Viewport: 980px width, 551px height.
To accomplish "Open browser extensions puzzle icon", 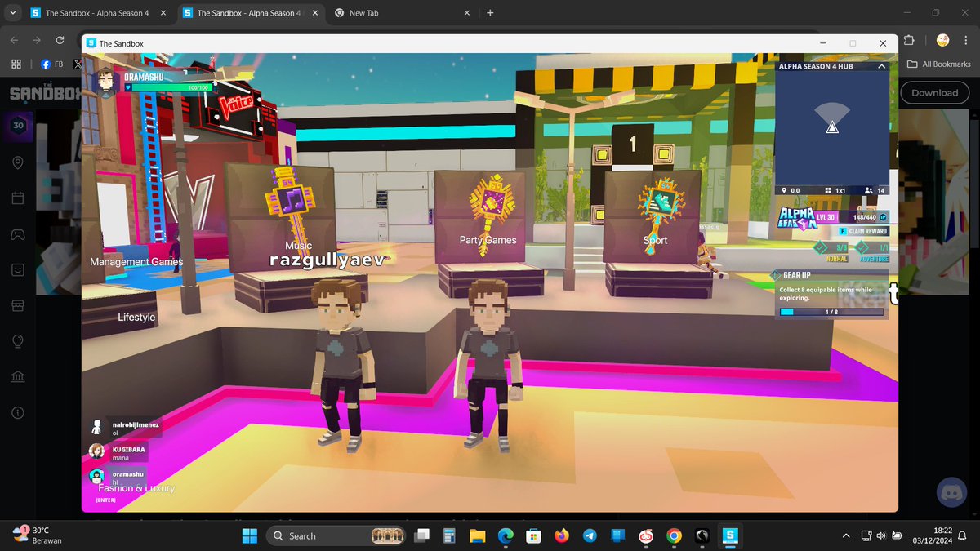I will point(910,40).
